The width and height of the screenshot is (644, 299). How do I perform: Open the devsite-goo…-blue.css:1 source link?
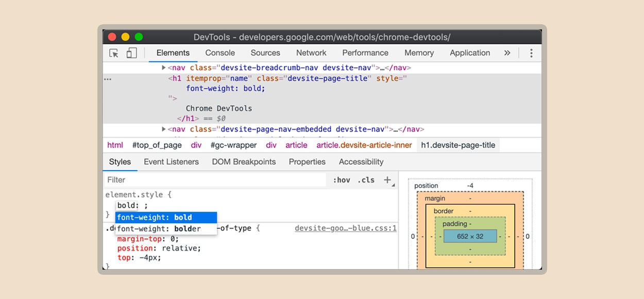[x=346, y=228]
